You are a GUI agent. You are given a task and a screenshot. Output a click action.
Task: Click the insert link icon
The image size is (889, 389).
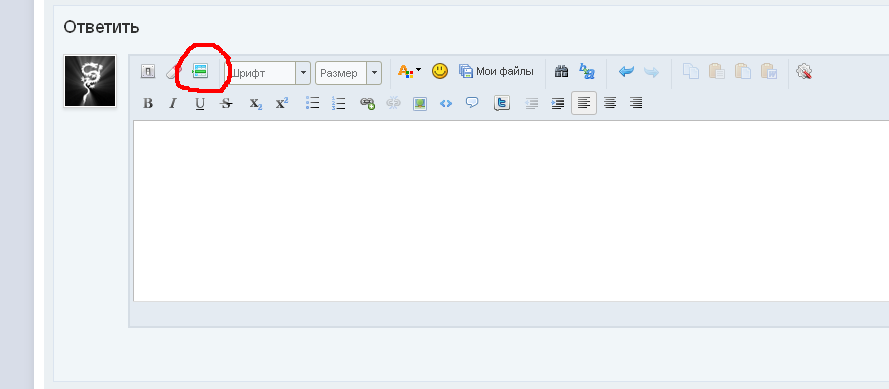pos(367,103)
